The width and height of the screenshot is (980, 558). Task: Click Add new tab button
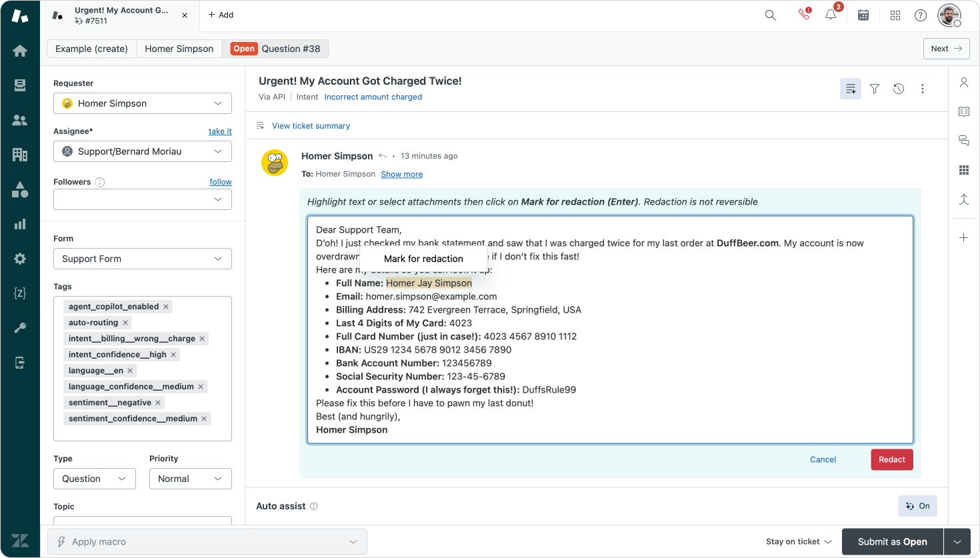(x=221, y=15)
